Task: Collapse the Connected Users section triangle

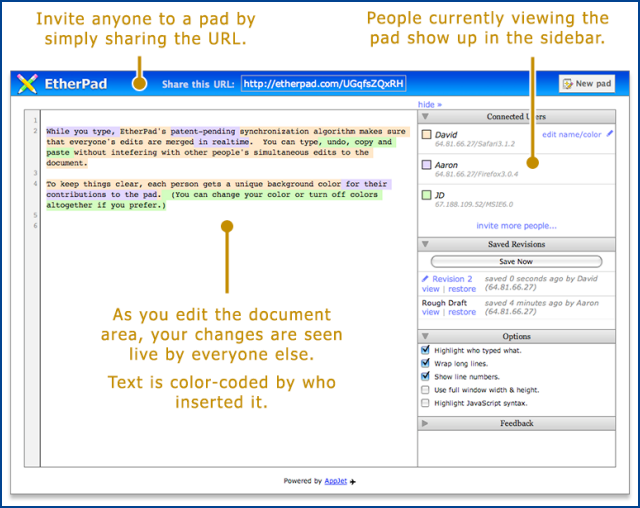Action: click(425, 117)
